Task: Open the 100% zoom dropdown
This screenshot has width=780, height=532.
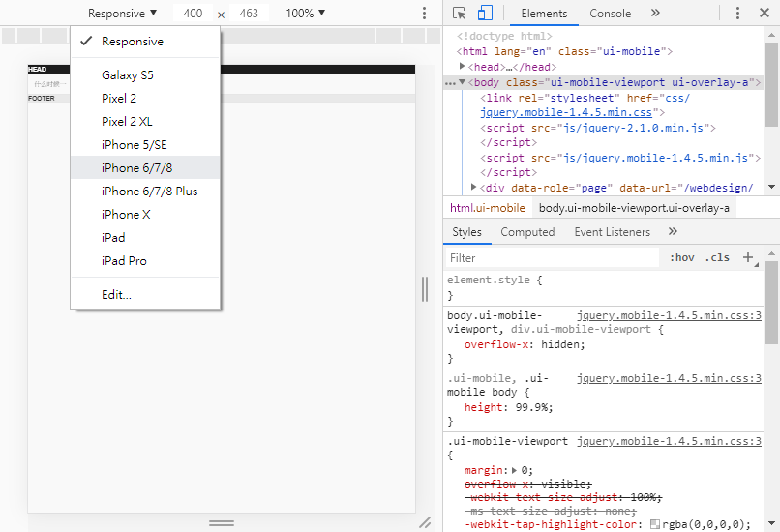Action: [305, 14]
